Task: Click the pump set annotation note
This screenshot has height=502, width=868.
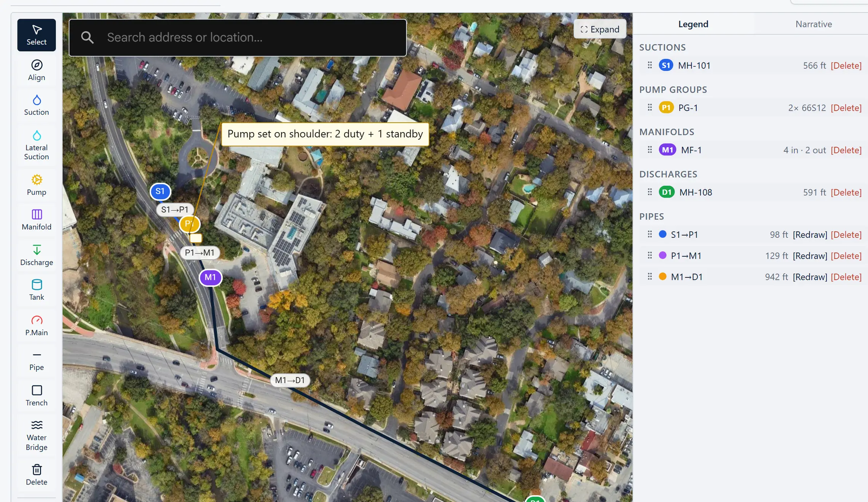Action: (325, 134)
